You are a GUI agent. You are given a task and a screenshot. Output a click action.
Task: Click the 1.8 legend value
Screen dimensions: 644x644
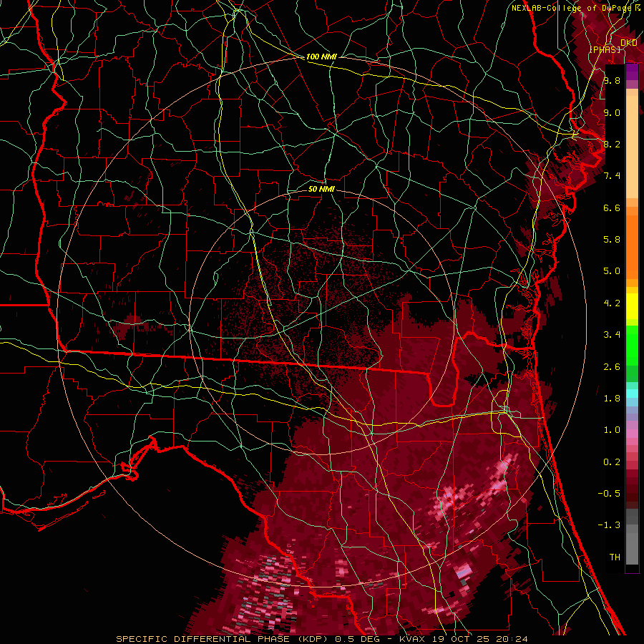(612, 399)
